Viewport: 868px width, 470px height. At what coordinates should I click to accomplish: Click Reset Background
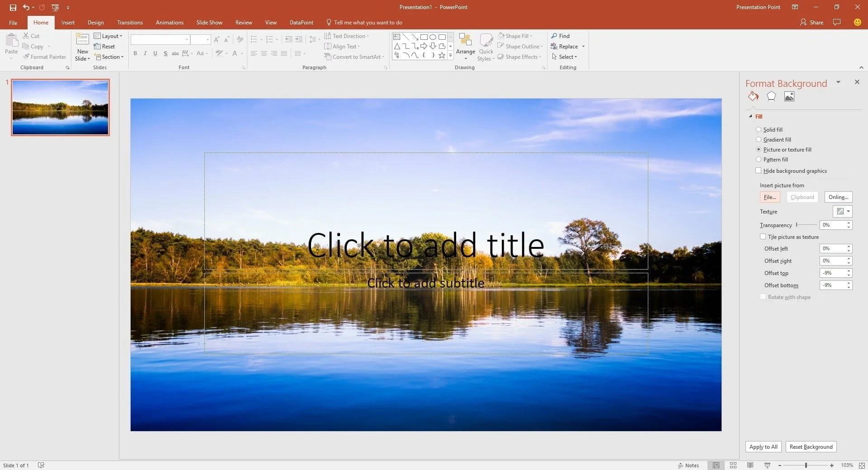811,446
